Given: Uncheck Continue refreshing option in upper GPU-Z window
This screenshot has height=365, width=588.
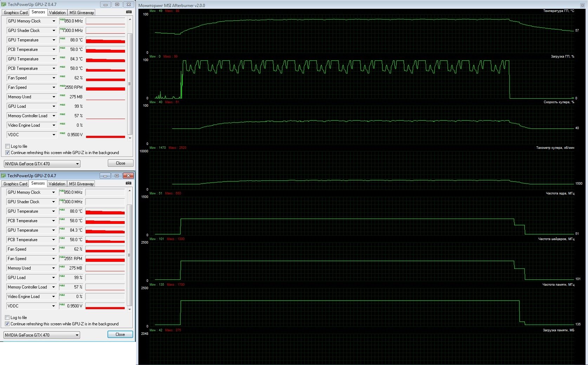Looking at the screenshot, I should coord(8,153).
